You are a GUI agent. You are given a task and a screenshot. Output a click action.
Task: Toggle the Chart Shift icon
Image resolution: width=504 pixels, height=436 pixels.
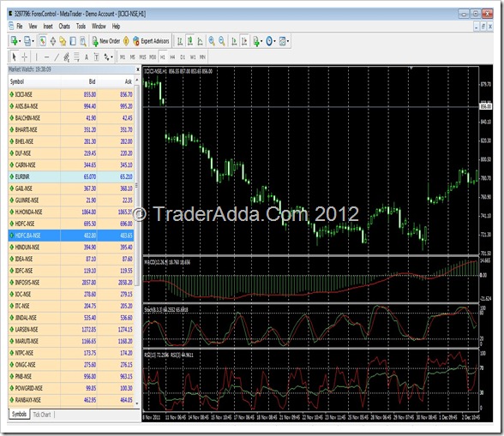244,41
